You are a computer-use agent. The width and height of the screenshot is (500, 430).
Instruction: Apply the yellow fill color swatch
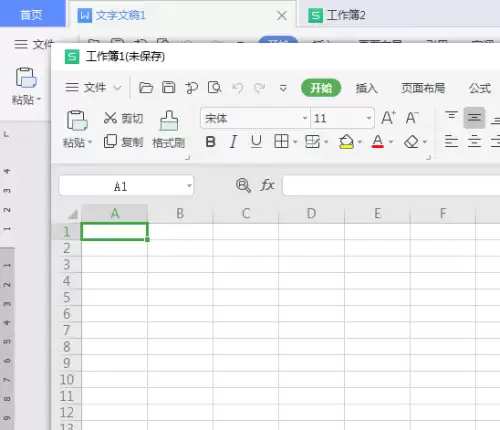pyautogui.click(x=346, y=142)
